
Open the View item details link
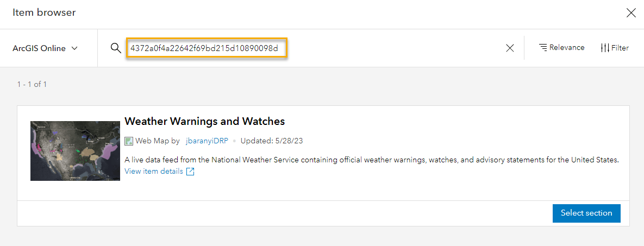pos(154,172)
